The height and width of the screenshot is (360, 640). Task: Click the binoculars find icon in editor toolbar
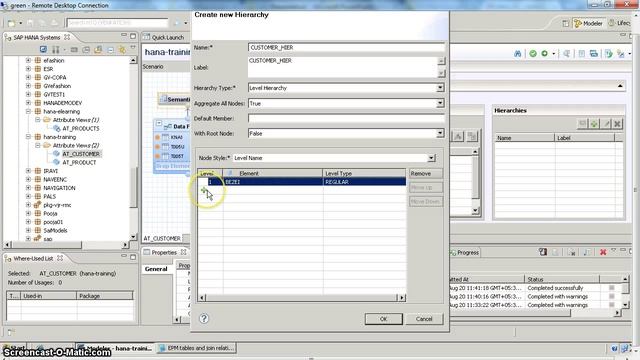(x=518, y=54)
